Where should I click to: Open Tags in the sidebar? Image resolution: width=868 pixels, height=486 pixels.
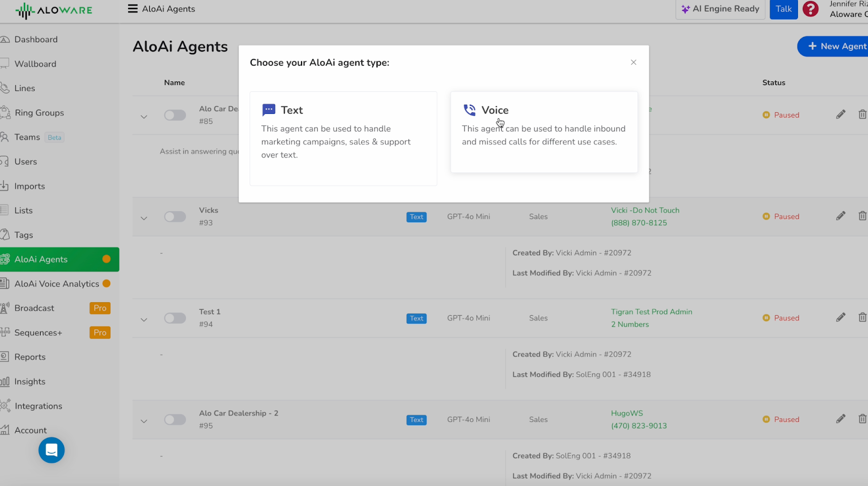59,235
